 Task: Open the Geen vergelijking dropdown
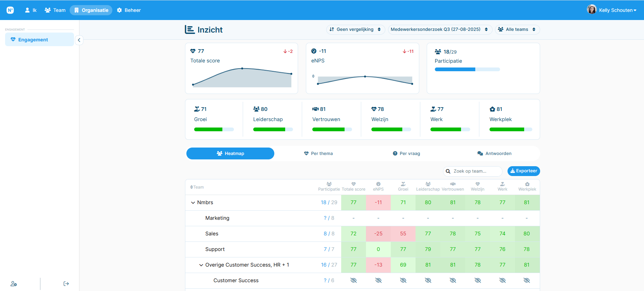coord(355,30)
